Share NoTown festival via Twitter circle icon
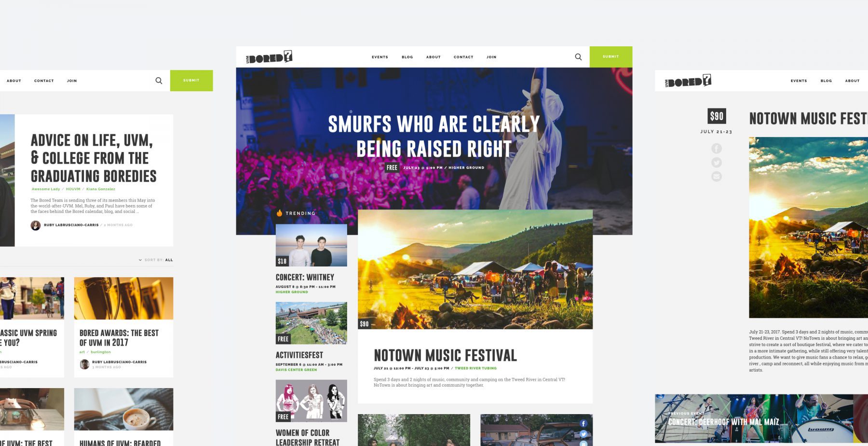This screenshot has width=868, height=446. point(717,163)
